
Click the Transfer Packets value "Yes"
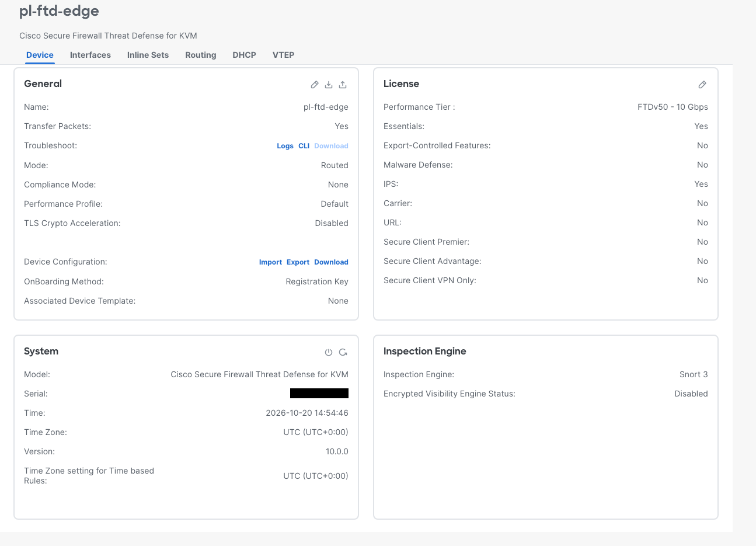pos(342,126)
